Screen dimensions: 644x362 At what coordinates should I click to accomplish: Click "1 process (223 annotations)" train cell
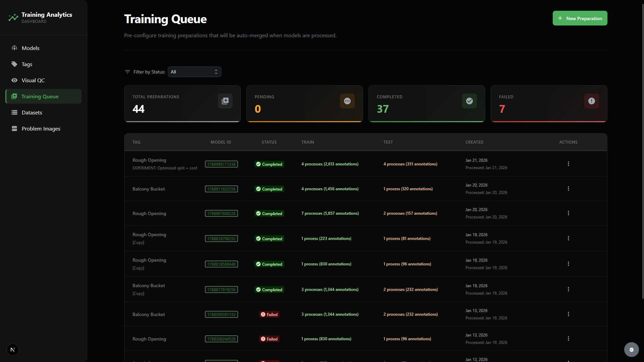pyautogui.click(x=326, y=239)
